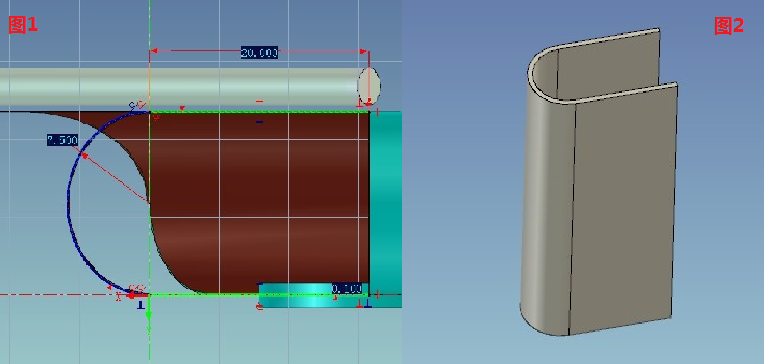Select the 20.000 length dimension label

pos(259,53)
